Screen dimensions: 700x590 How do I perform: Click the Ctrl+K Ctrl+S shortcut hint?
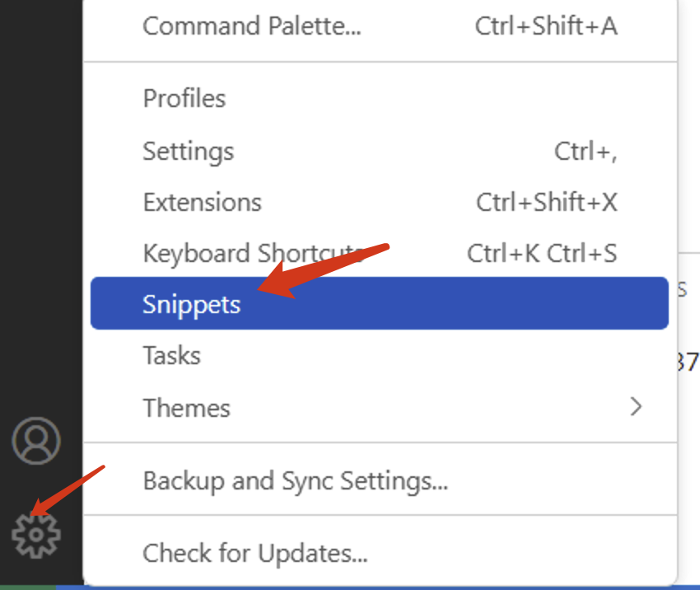tap(542, 253)
